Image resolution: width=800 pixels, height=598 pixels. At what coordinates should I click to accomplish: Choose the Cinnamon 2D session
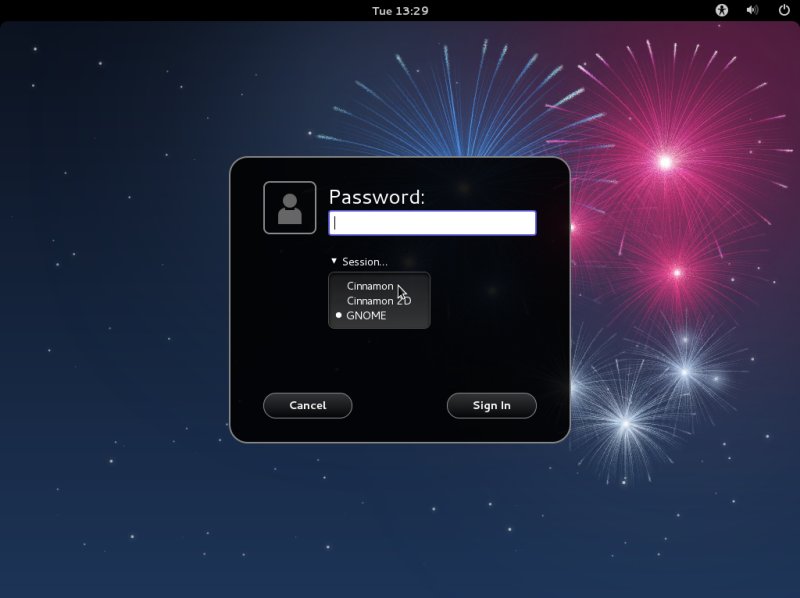pos(378,301)
